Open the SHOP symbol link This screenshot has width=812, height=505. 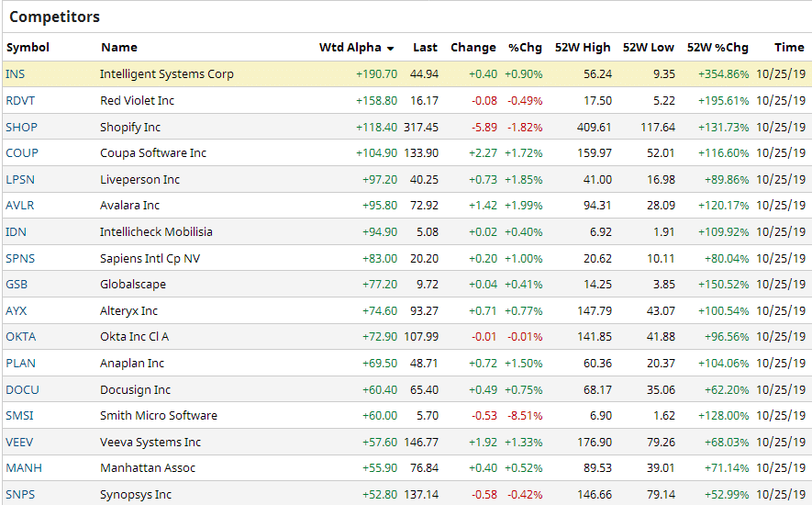[x=21, y=127]
